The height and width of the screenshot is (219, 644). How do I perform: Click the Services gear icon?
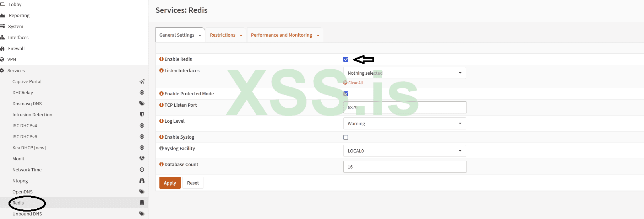[2, 70]
